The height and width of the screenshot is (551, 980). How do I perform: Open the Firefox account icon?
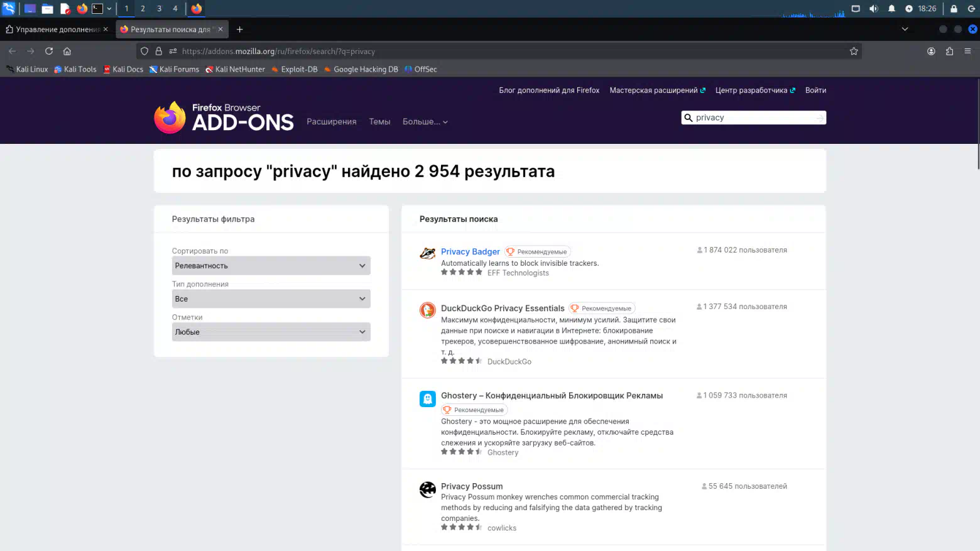(x=932, y=52)
